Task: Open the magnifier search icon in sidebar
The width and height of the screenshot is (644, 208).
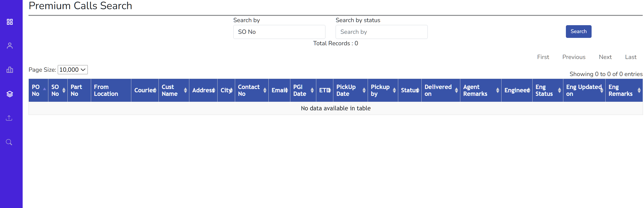Action: (x=9, y=142)
